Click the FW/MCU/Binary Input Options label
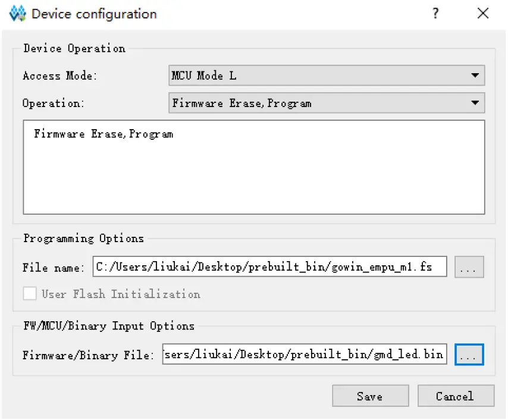Image resolution: width=508 pixels, height=420 pixels. click(x=109, y=326)
